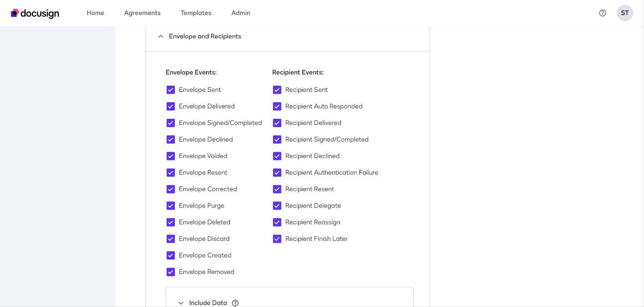Screen dimensions: 644x307
Task: Toggle the Envelope Removed checkbox
Action: pos(171,272)
